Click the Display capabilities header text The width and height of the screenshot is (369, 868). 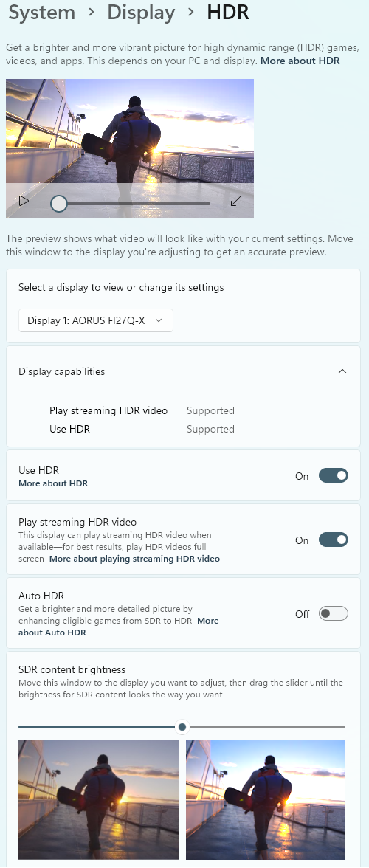(x=61, y=371)
